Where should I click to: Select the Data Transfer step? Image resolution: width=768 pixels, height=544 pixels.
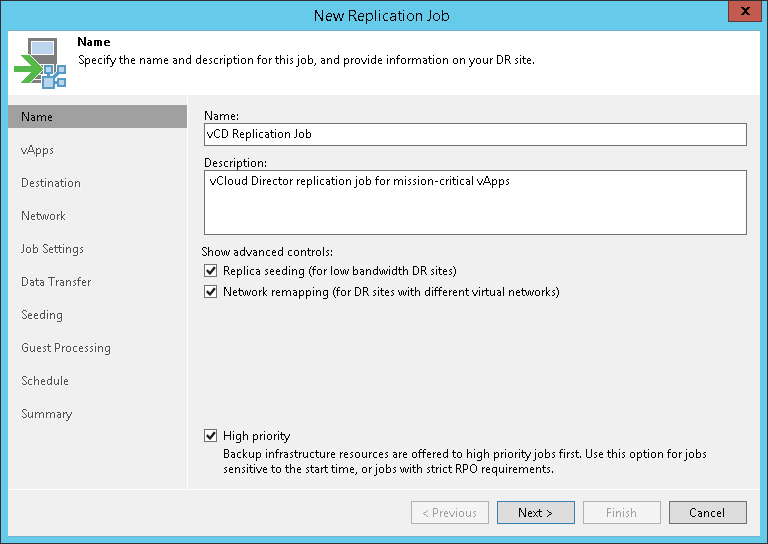(56, 282)
